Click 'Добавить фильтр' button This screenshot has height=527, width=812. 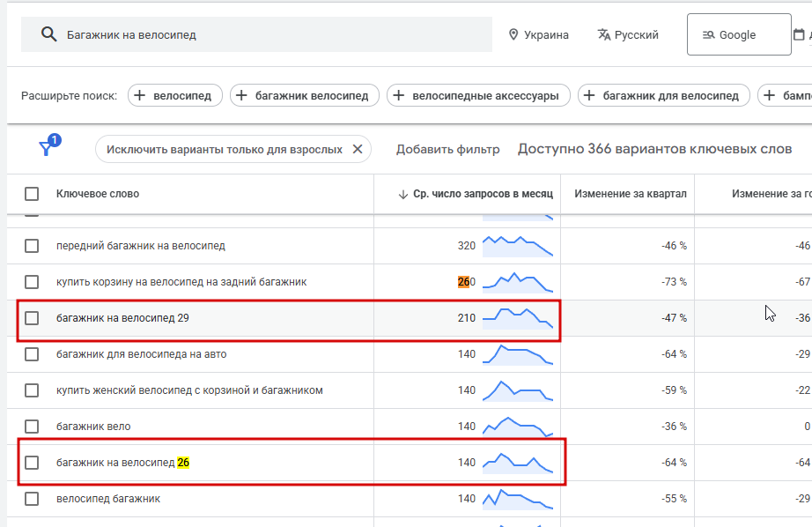447,150
